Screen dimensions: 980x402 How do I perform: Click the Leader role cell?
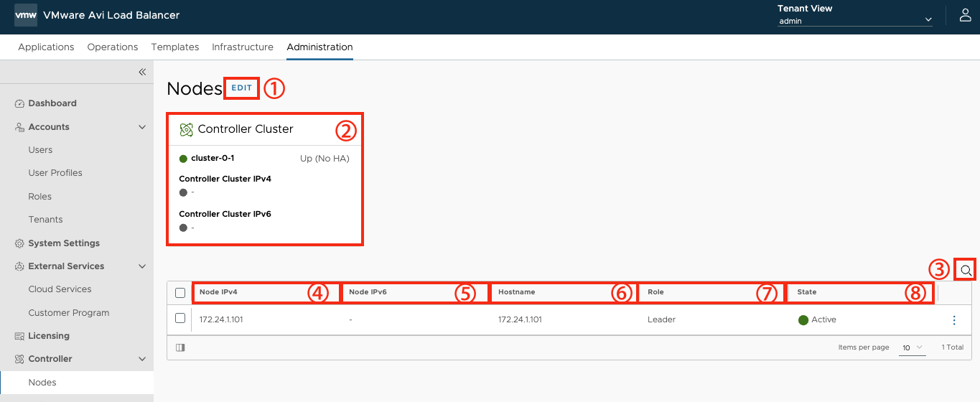click(x=661, y=320)
